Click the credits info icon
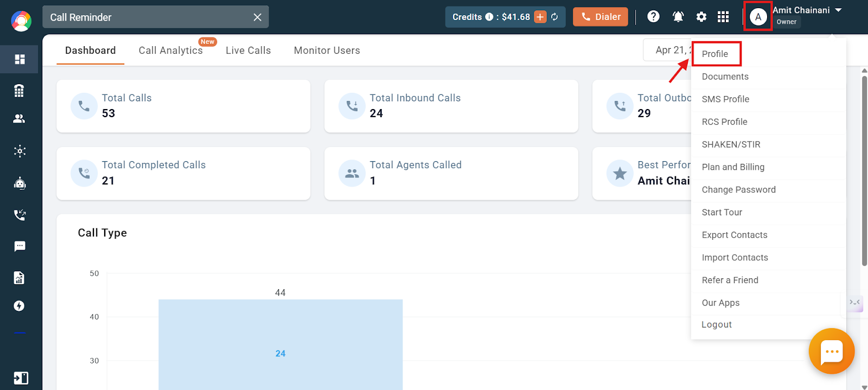This screenshot has height=390, width=868. [x=489, y=17]
